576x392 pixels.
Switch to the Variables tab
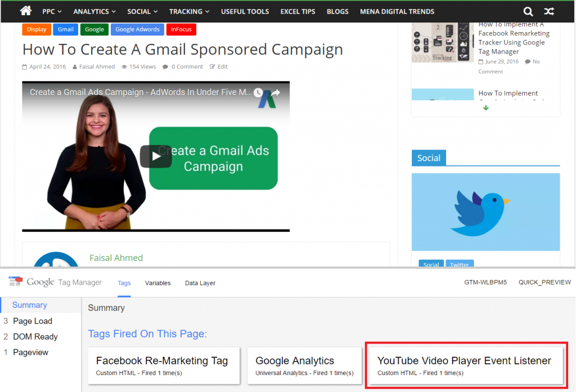coord(157,283)
